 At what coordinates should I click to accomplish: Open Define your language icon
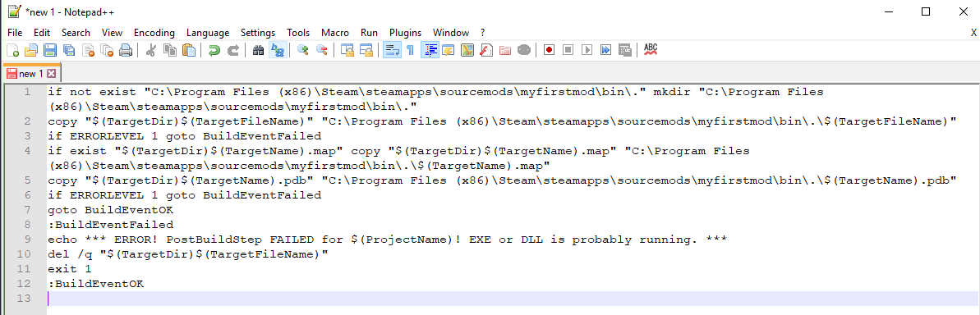pos(449,51)
